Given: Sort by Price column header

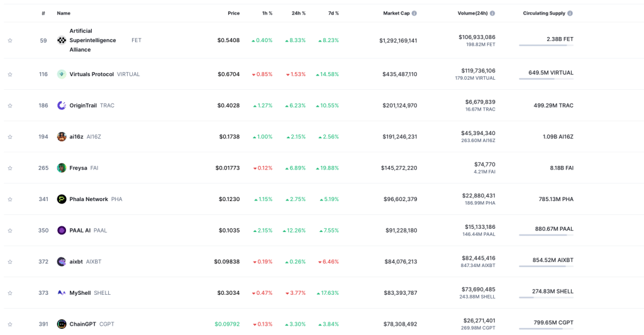Looking at the screenshot, I should coord(234,13).
